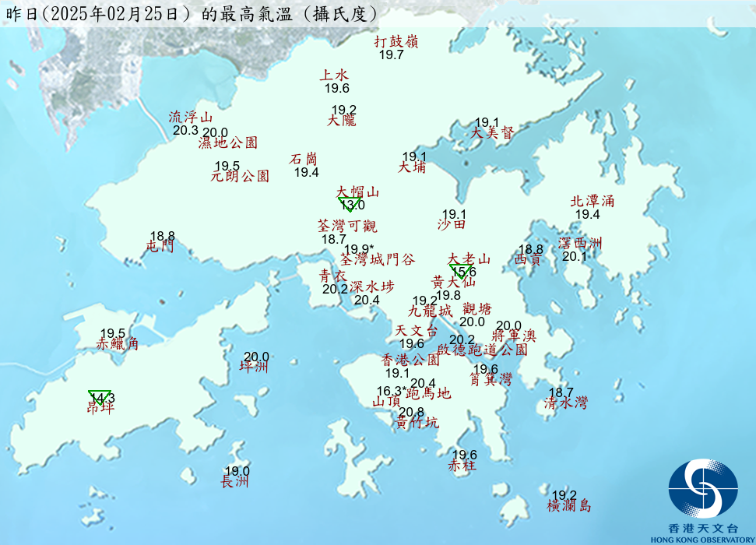
Task: Click the 16.3* temperature reading at 山頂
Action: (x=392, y=391)
